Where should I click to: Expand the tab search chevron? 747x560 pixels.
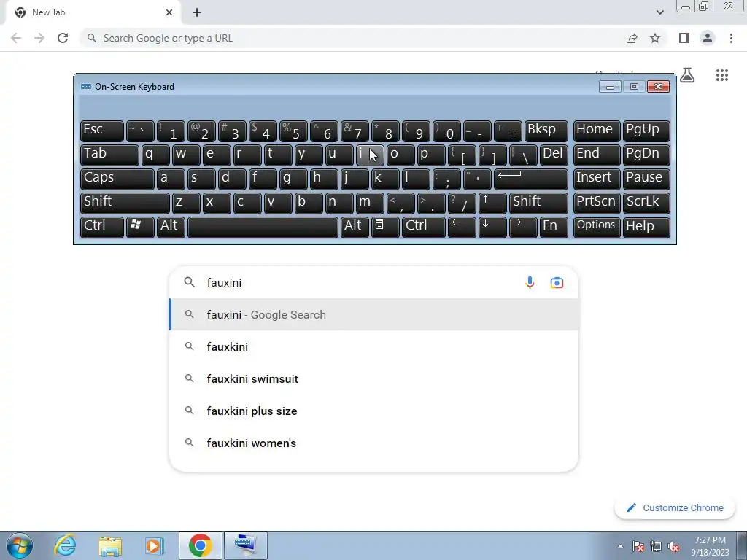click(x=659, y=12)
